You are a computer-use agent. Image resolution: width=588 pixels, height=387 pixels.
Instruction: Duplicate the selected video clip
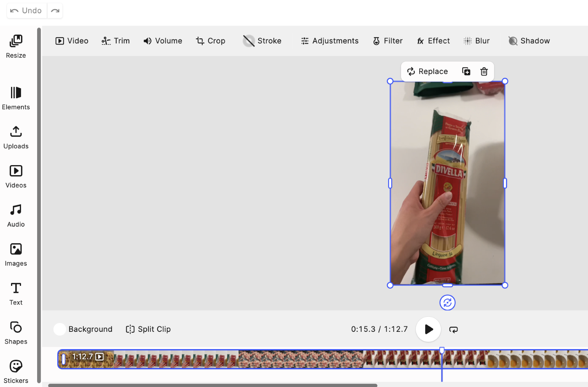466,71
